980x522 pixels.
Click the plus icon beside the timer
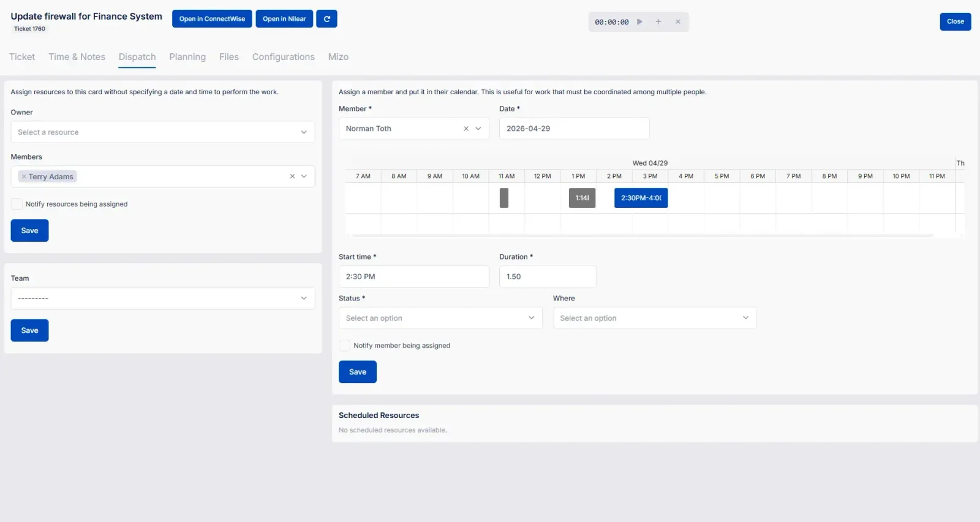coord(658,22)
